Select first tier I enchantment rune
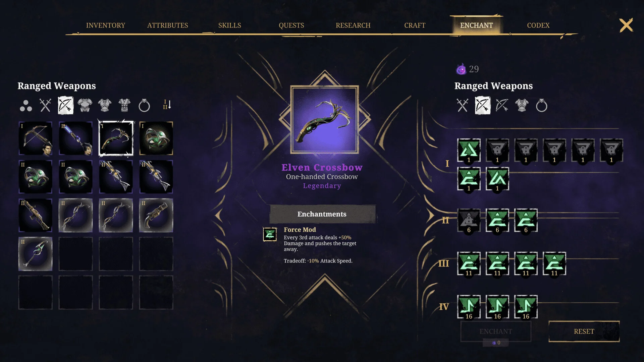This screenshot has width=644, height=362. point(469,150)
